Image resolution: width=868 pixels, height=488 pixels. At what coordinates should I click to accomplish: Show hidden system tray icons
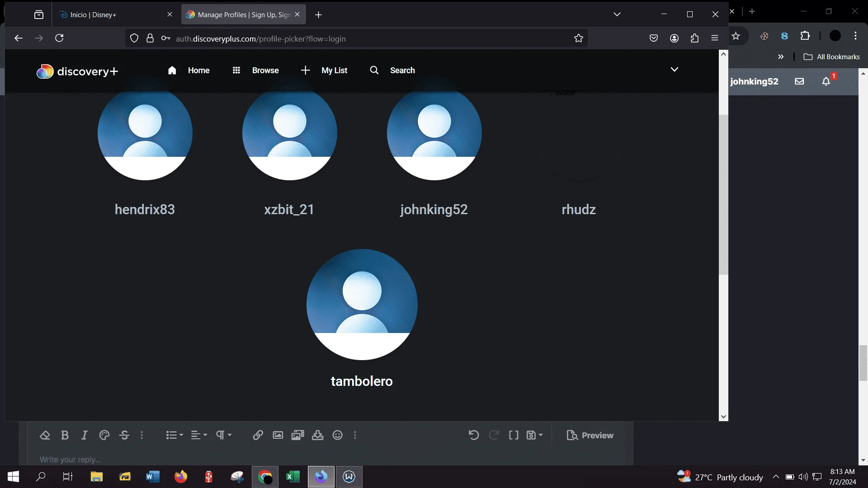click(776, 477)
